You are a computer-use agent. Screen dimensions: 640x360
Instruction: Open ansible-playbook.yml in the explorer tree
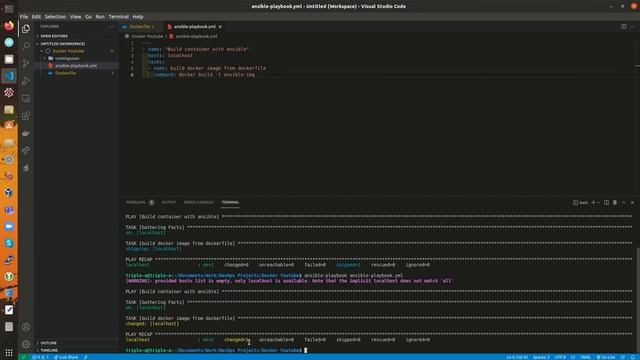pyautogui.click(x=76, y=66)
